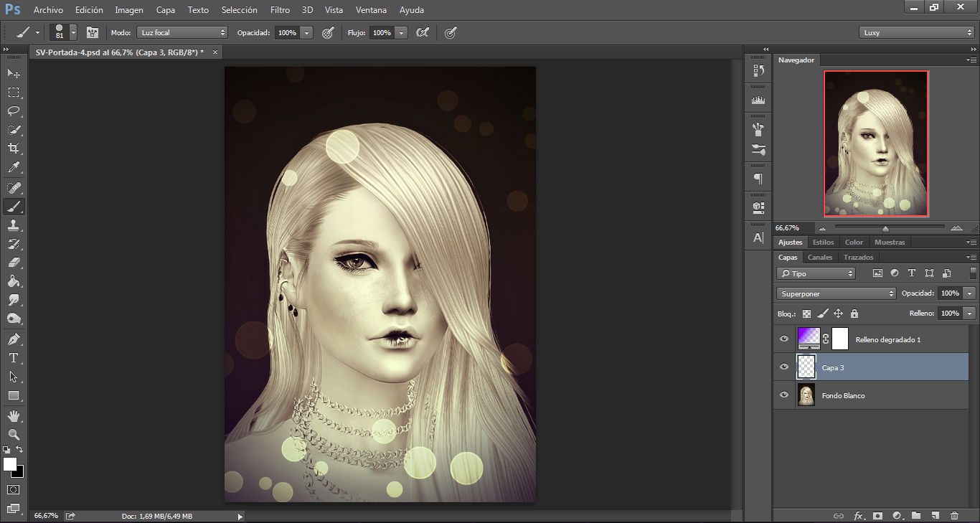
Task: Select the Spot Healing Brush tool
Action: (x=14, y=188)
